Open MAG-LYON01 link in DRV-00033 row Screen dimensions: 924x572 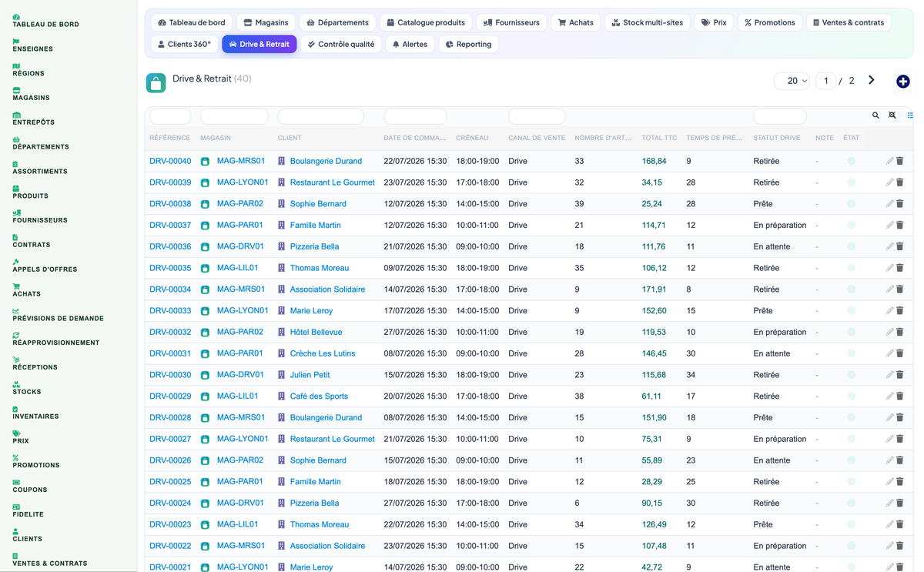tap(243, 310)
